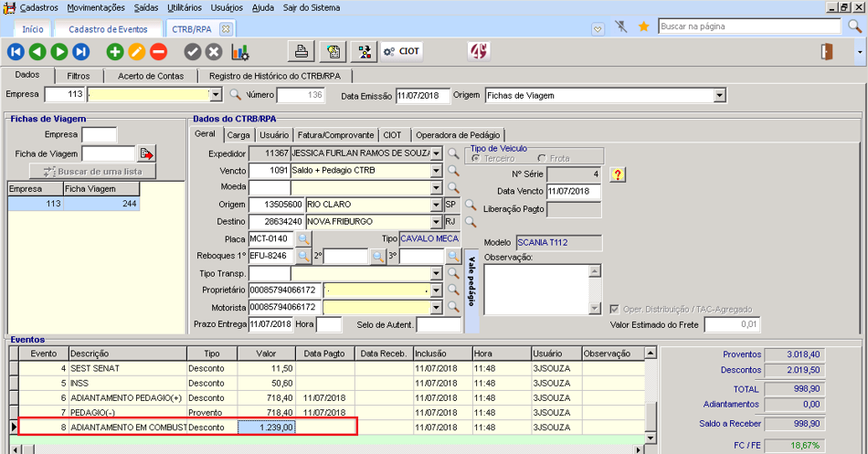
Task: Click the Vale pedágio vertical button
Action: pos(471,282)
